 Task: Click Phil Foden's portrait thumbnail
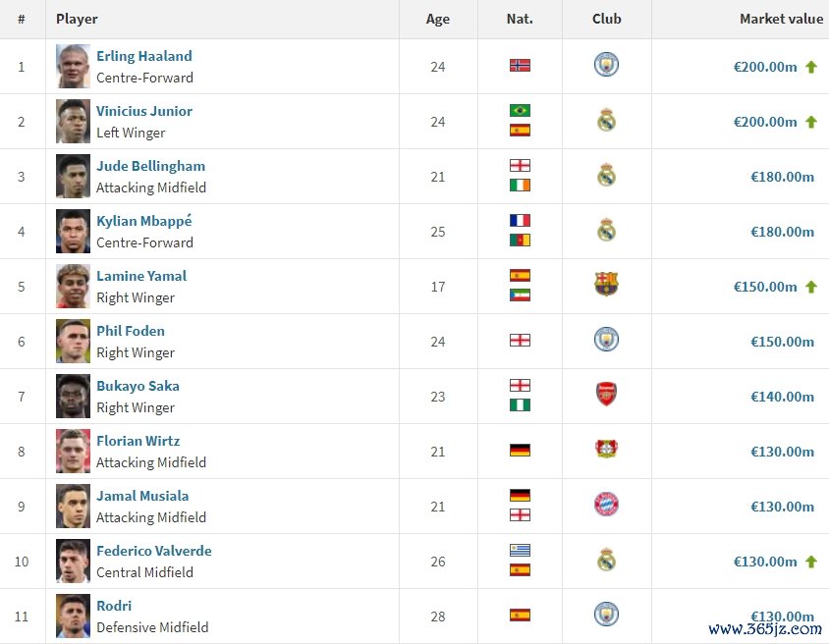tap(73, 342)
